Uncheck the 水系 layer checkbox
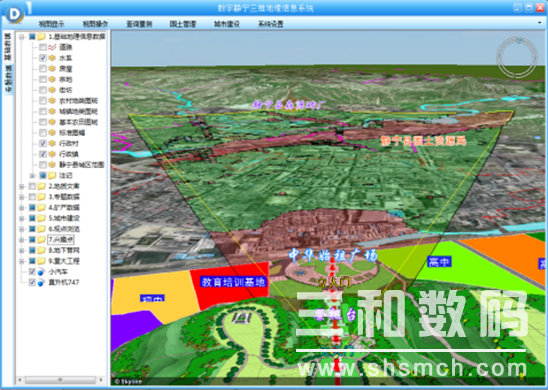The image size is (548, 390). [x=43, y=58]
